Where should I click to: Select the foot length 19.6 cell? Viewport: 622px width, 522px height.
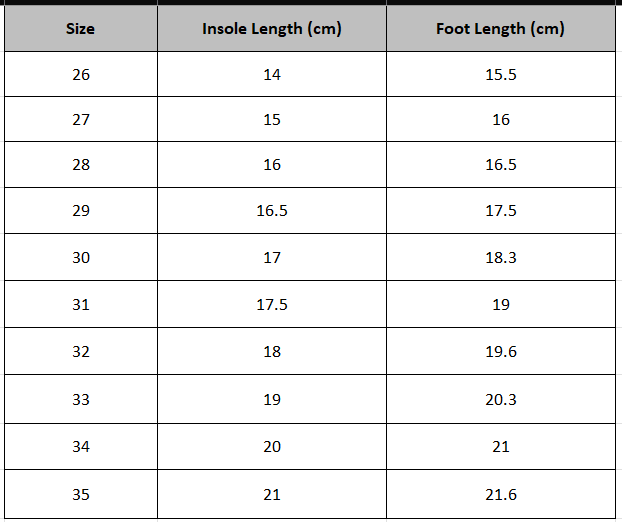pyautogui.click(x=501, y=352)
